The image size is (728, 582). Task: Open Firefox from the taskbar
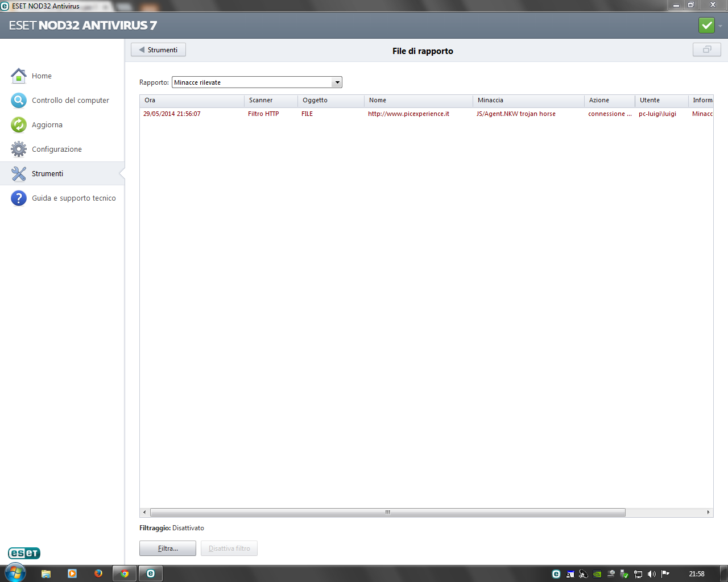(98, 573)
